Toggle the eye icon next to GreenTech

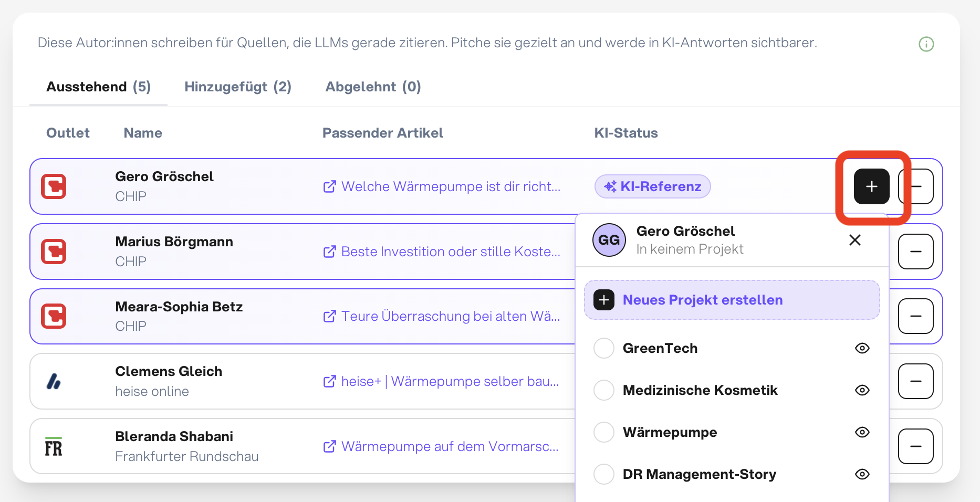point(862,348)
